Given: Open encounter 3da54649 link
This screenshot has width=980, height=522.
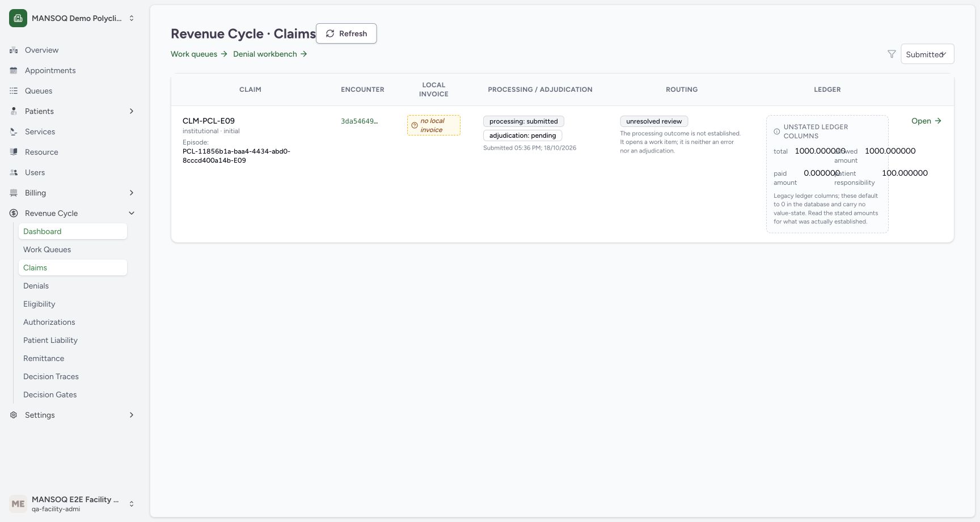Looking at the screenshot, I should [x=360, y=121].
